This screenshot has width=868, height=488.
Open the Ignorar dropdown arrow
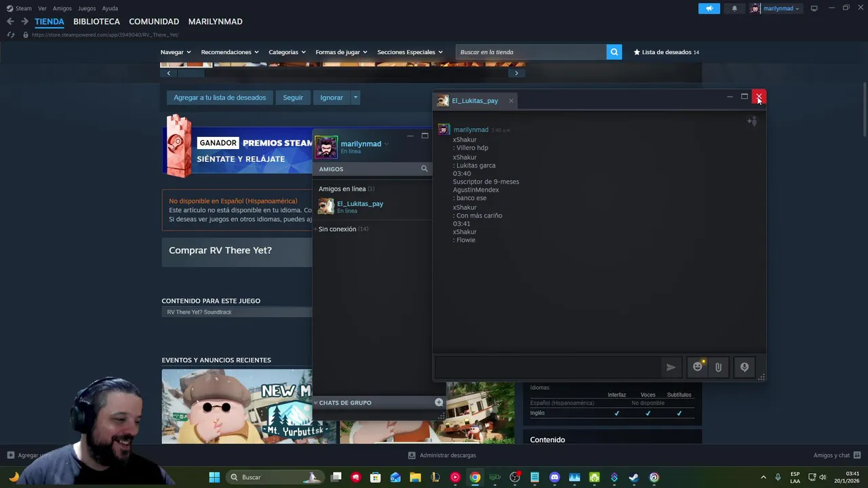point(355,98)
